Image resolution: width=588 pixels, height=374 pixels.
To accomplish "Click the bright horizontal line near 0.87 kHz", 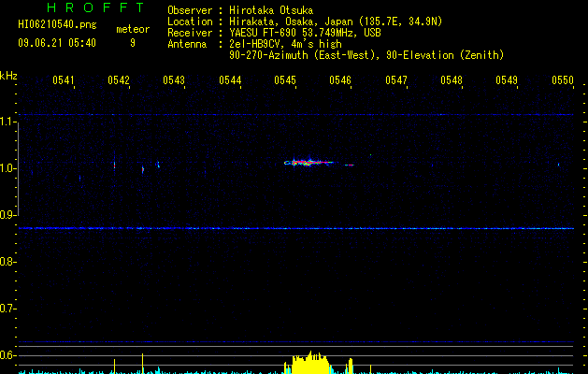I will coord(296,228).
